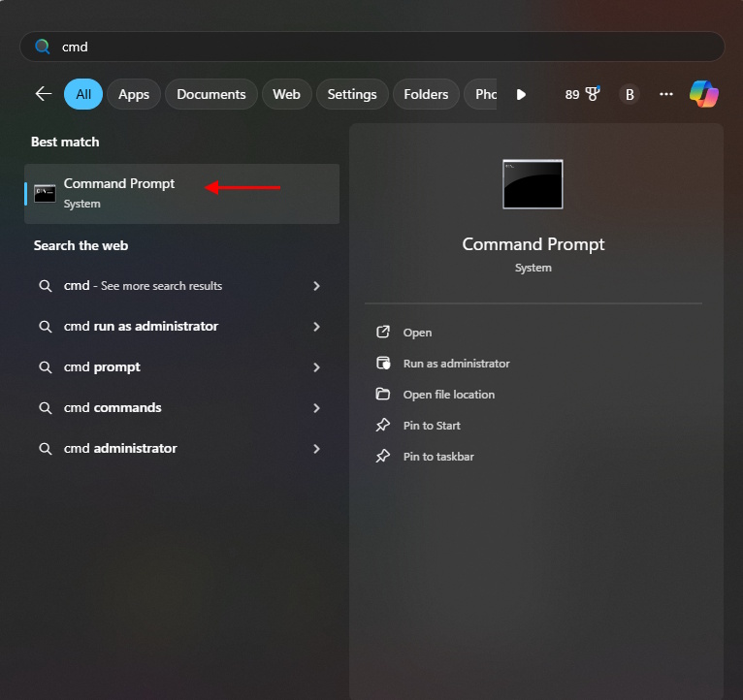
Task: Go back with the left arrow icon
Action: 43,94
